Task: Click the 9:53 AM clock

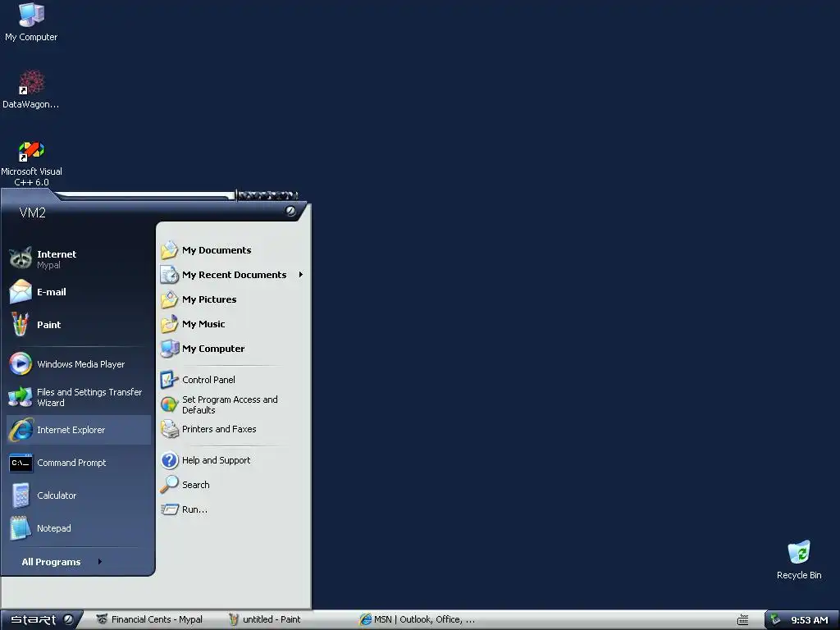Action: tap(809, 620)
